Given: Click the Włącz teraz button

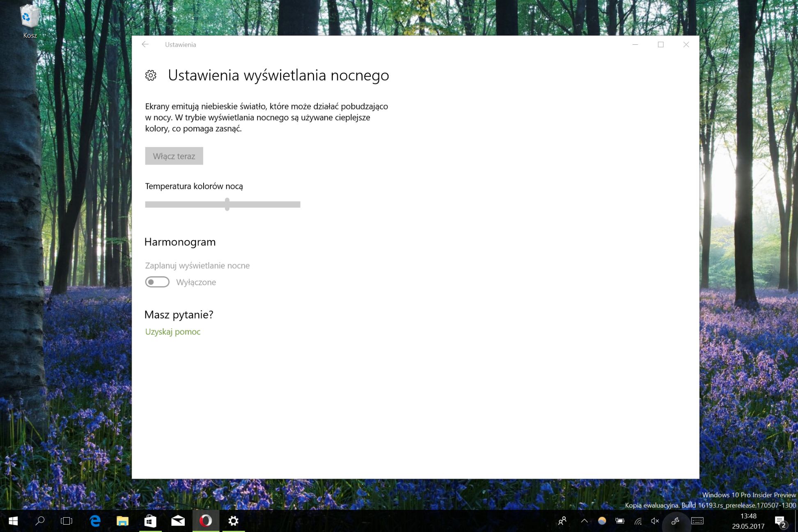Looking at the screenshot, I should point(174,156).
